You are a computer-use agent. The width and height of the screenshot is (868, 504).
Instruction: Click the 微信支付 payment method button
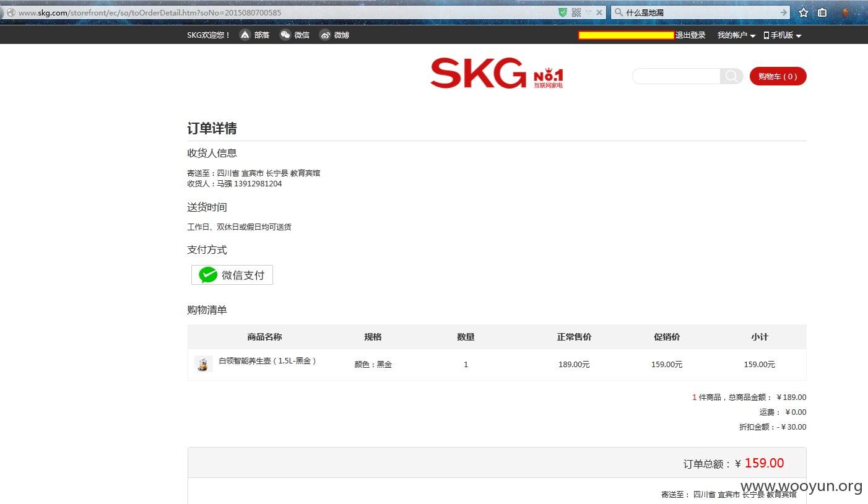tap(232, 275)
